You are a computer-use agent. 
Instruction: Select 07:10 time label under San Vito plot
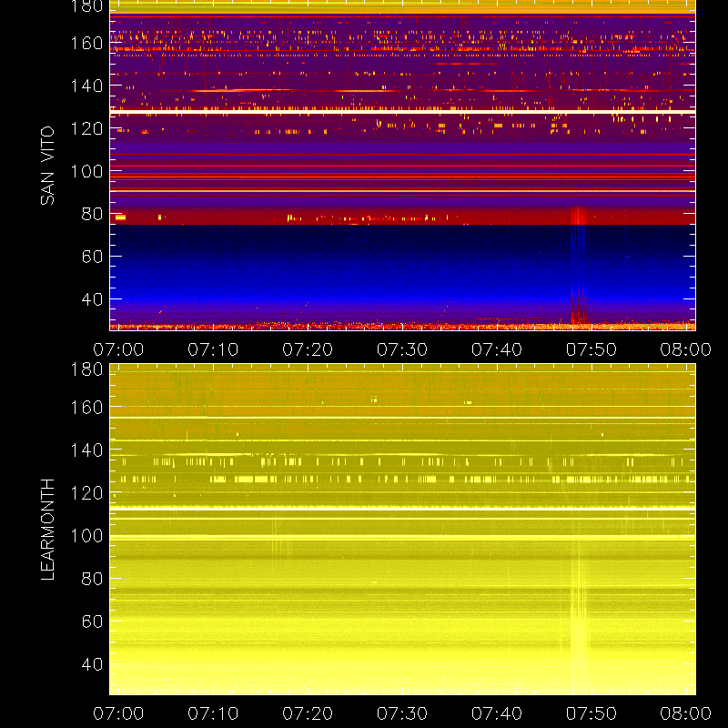tap(213, 349)
